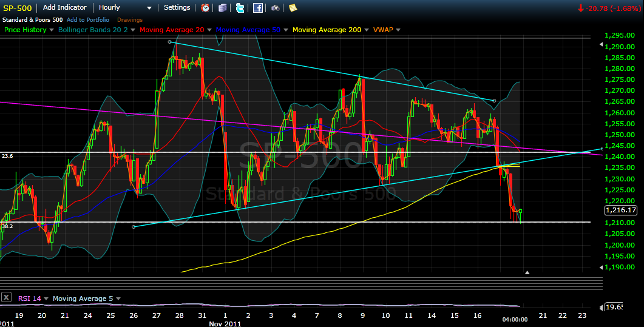Select lower cyan trendline left endpoint handle

134,227
